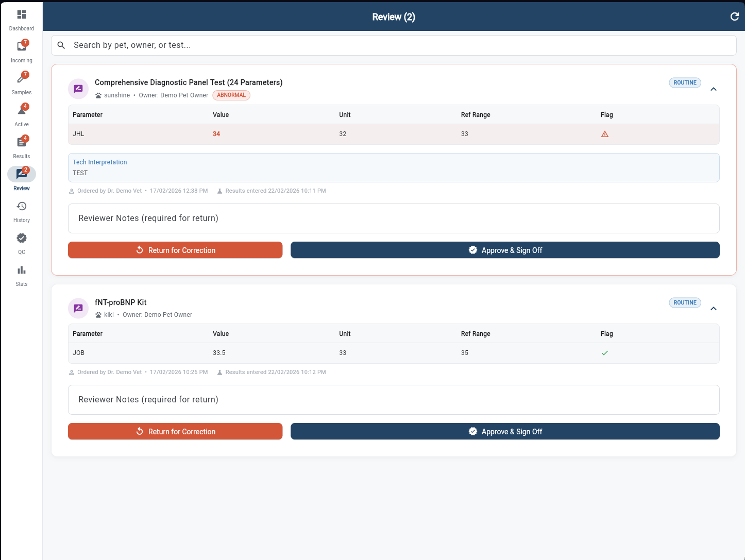Screen dimensions: 745x560
Task: Open the Dashboard panel
Action: pos(21,18)
